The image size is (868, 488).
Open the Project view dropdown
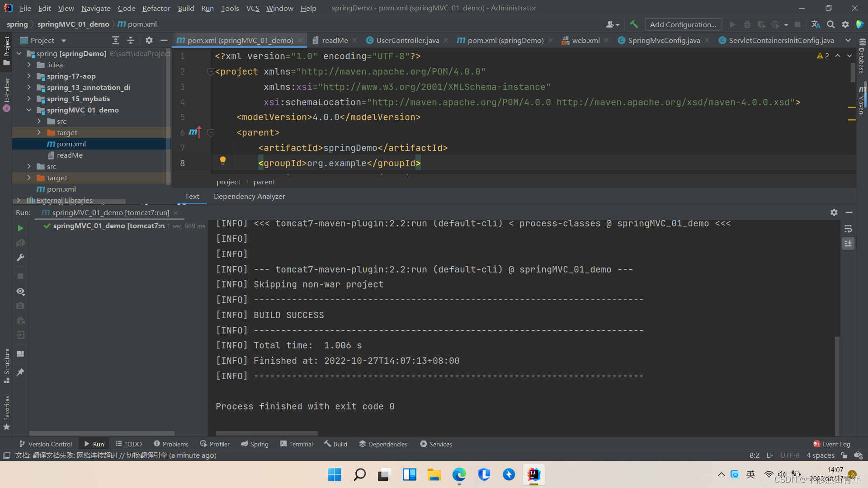pyautogui.click(x=64, y=41)
